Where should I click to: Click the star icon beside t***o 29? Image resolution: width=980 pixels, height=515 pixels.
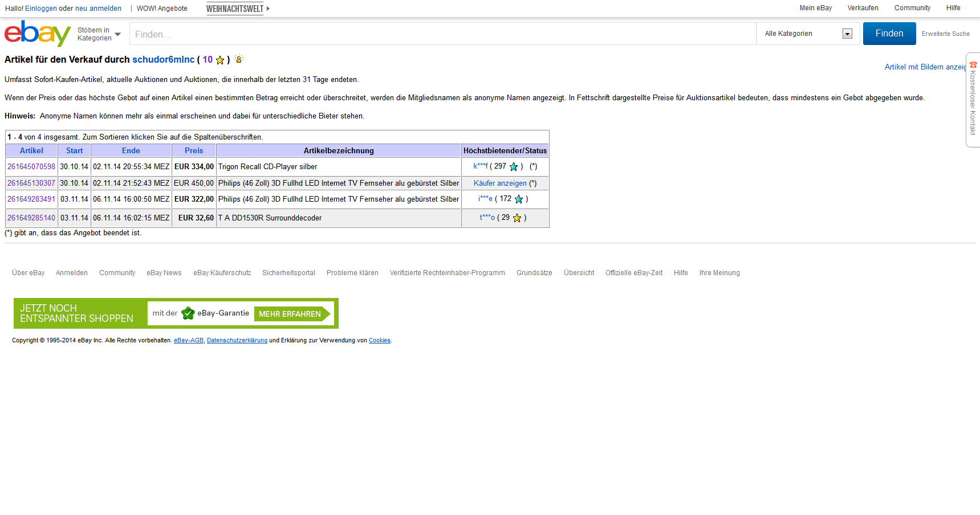tap(517, 218)
